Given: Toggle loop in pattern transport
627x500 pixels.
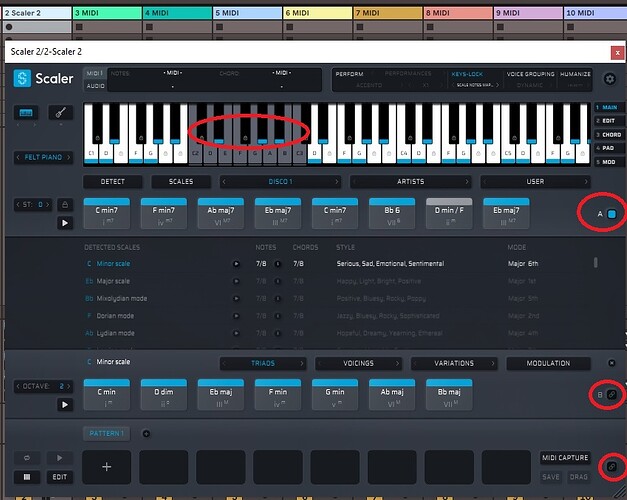Looking at the screenshot, I should (x=27, y=458).
